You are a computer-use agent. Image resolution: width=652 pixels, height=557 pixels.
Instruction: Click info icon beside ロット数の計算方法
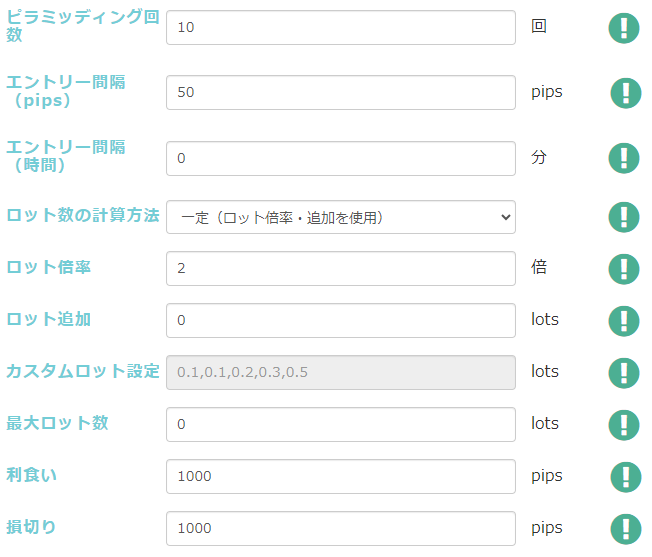pos(624,216)
